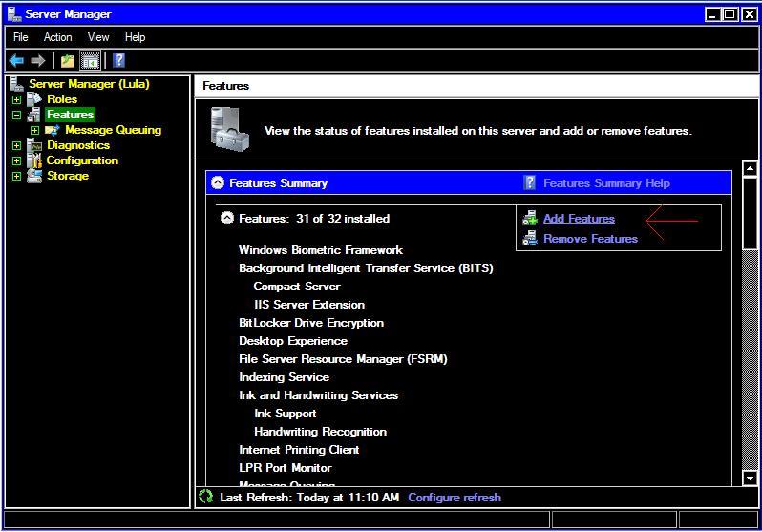Toggle the Show/Hide console tree toolbar icon
The width and height of the screenshot is (762, 532).
[x=90, y=61]
